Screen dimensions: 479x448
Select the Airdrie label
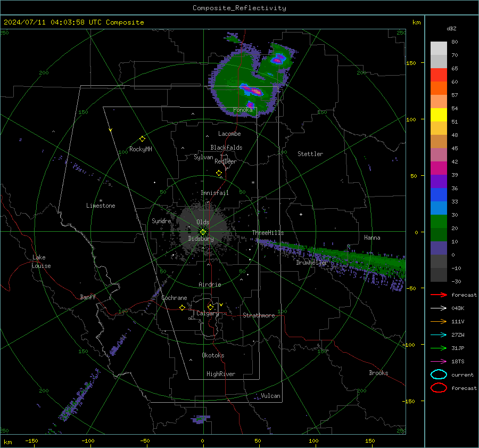tap(210, 284)
